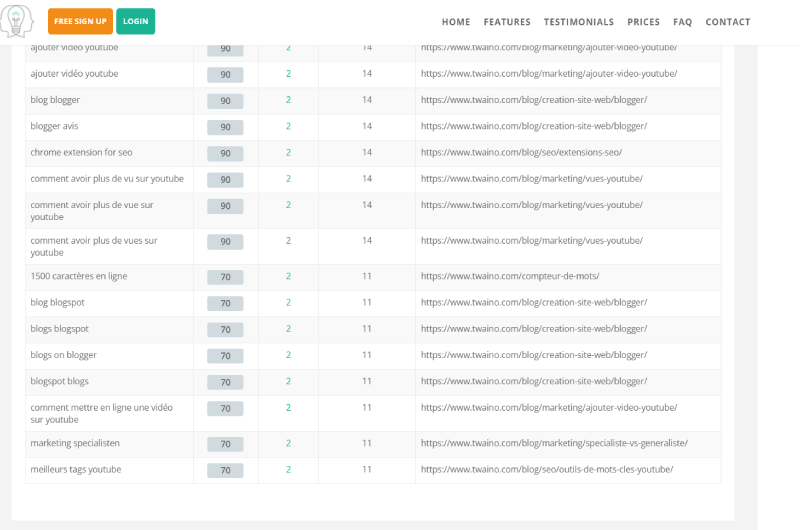Click 'comment avoir plus de vues sur youtube'
This screenshot has width=800, height=530.
coord(94,246)
